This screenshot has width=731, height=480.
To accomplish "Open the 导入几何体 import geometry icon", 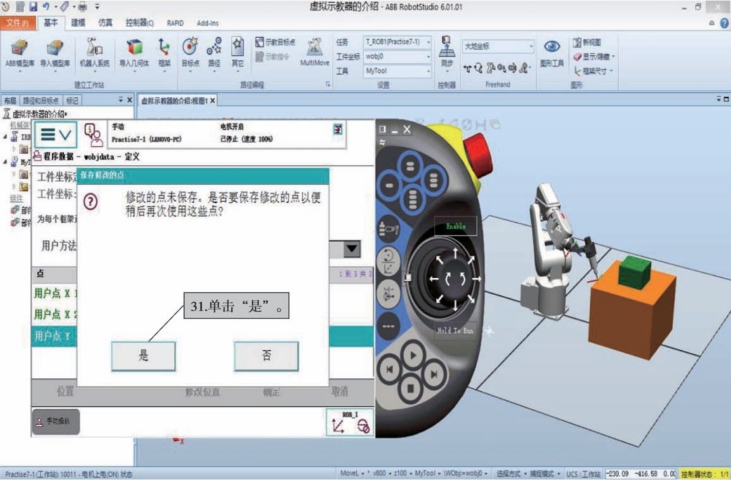I will [134, 53].
